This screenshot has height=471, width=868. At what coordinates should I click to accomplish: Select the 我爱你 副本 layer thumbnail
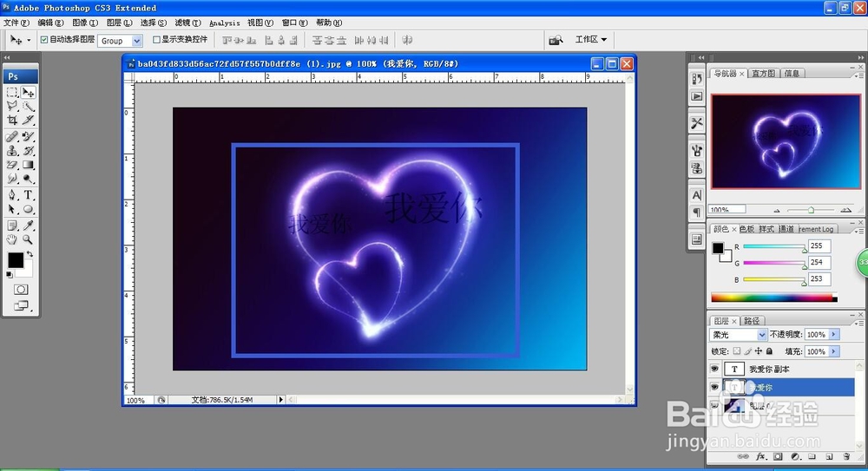click(x=734, y=369)
